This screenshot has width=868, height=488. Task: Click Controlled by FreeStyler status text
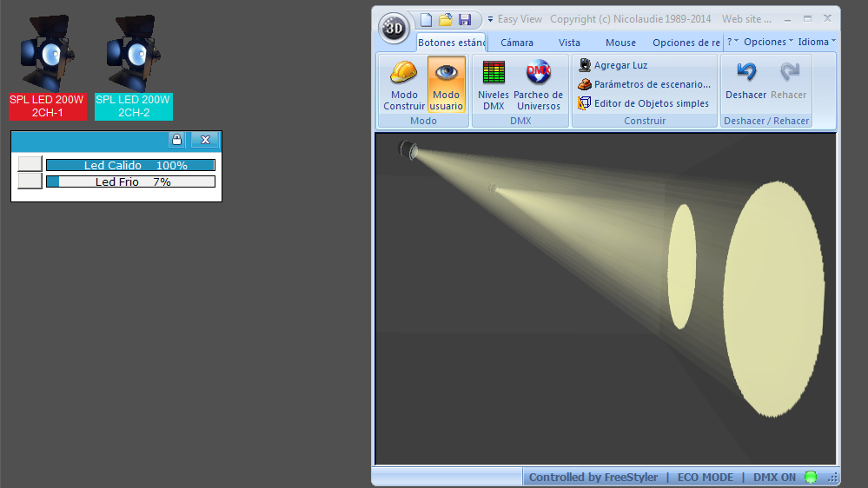[x=593, y=477]
